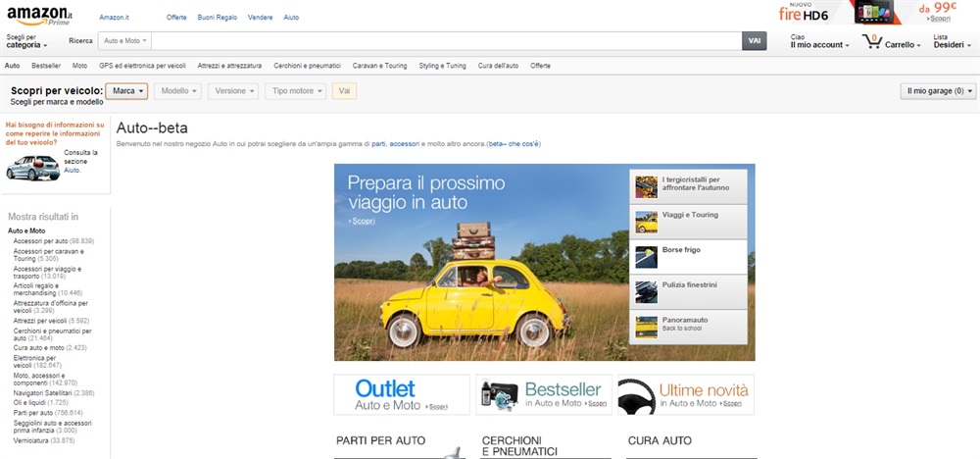Select Accessori per caravan e Touring
This screenshot has width=980, height=459.
click(49, 255)
